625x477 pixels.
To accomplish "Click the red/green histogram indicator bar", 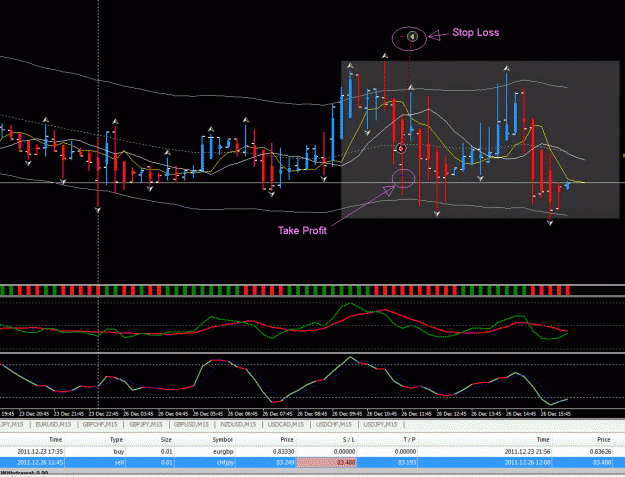I will click(285, 291).
